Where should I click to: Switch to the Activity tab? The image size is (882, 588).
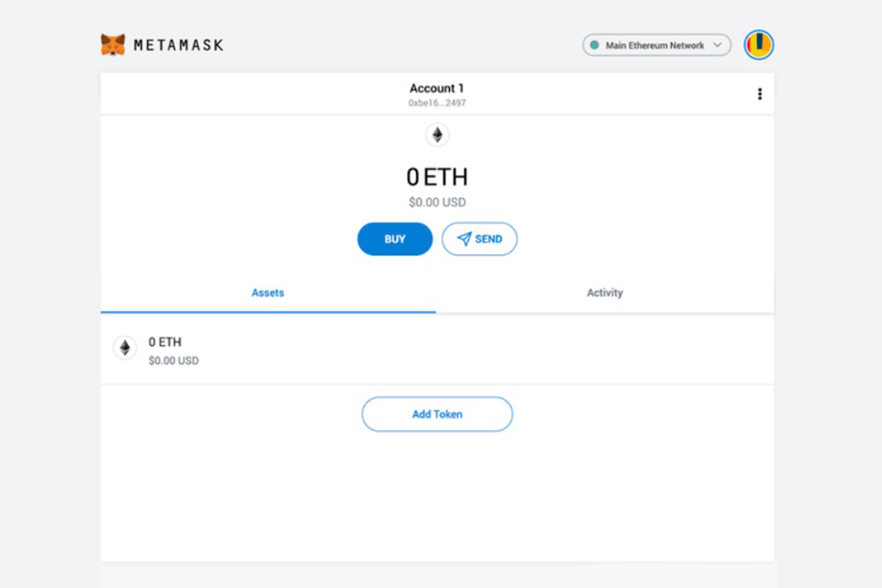coord(605,293)
